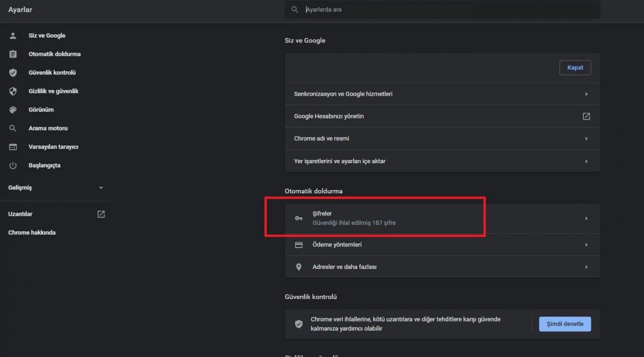Select Gizlilik ve güvenlik in sidebar
644x357 pixels.
click(x=53, y=91)
